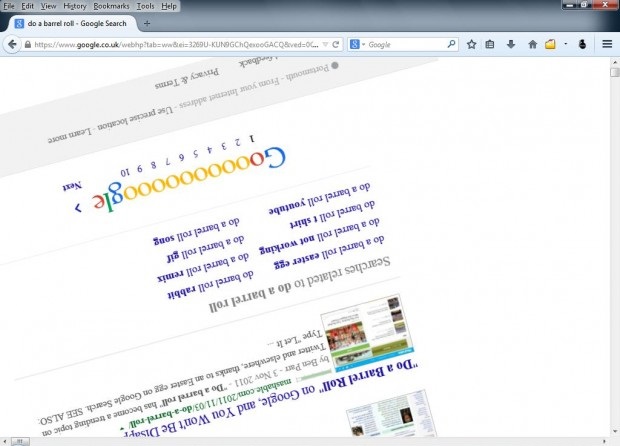Open search engine chooser dropdown arrow

point(363,44)
